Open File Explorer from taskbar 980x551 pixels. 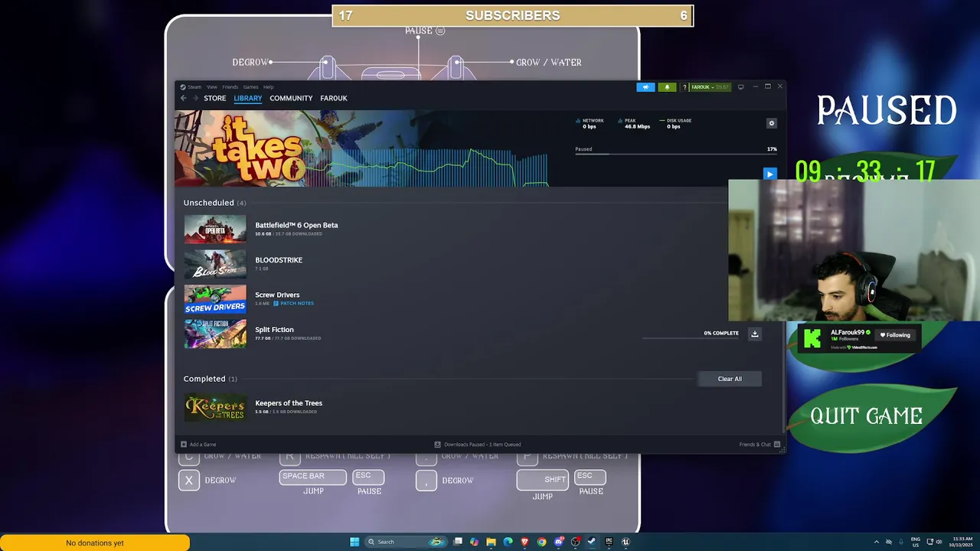(x=491, y=542)
